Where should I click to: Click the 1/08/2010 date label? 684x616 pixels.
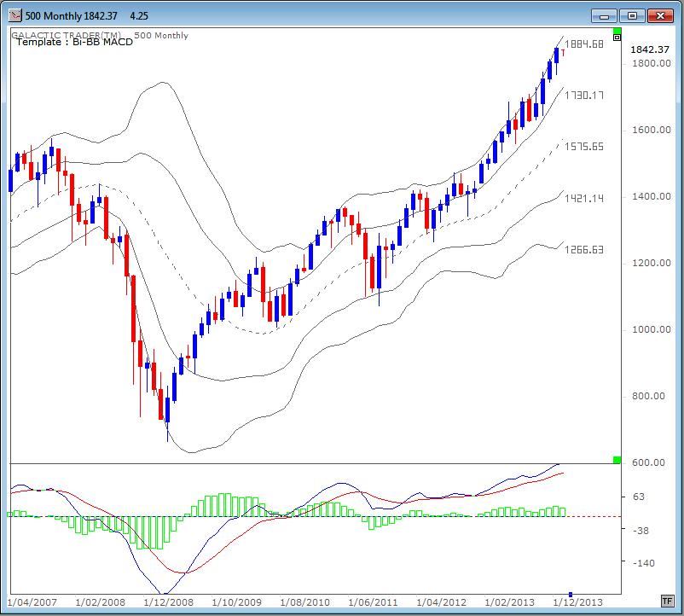pos(305,602)
